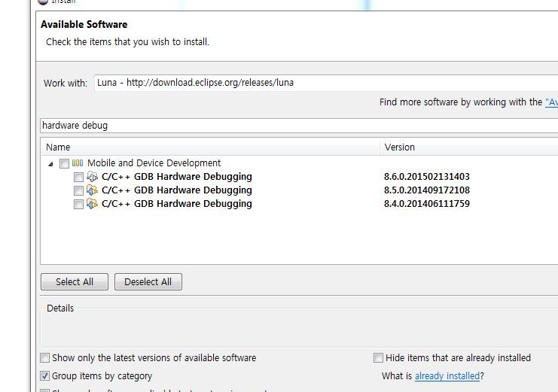
Task: Sort by the Name column header
Action: (x=210, y=147)
